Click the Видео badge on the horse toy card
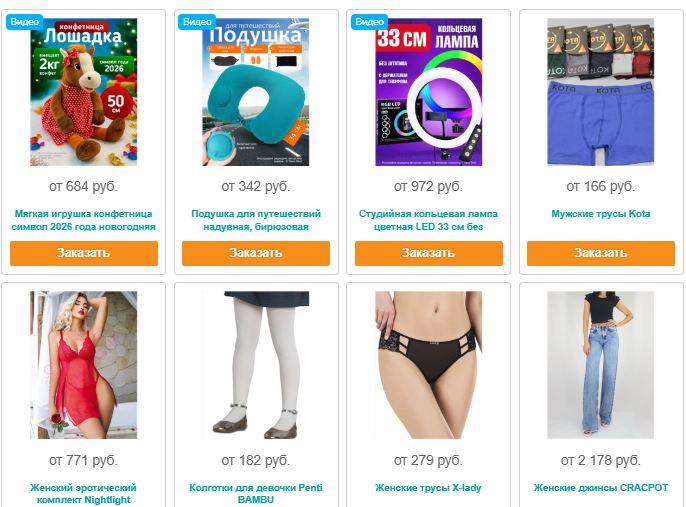This screenshot has width=686, height=507. (24, 21)
